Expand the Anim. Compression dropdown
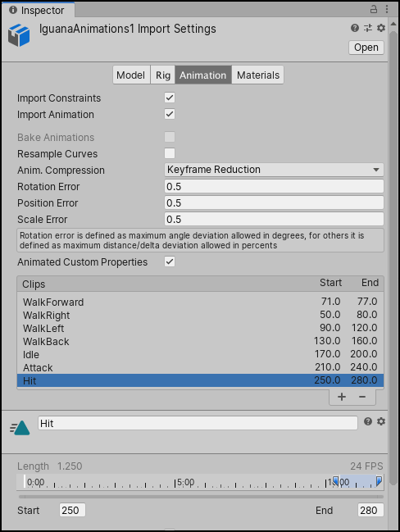The image size is (400, 532). click(x=274, y=170)
